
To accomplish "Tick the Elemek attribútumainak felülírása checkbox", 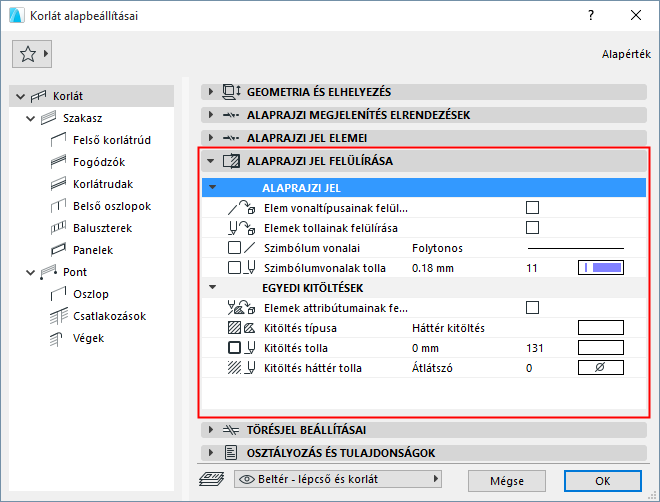I will pos(532,308).
